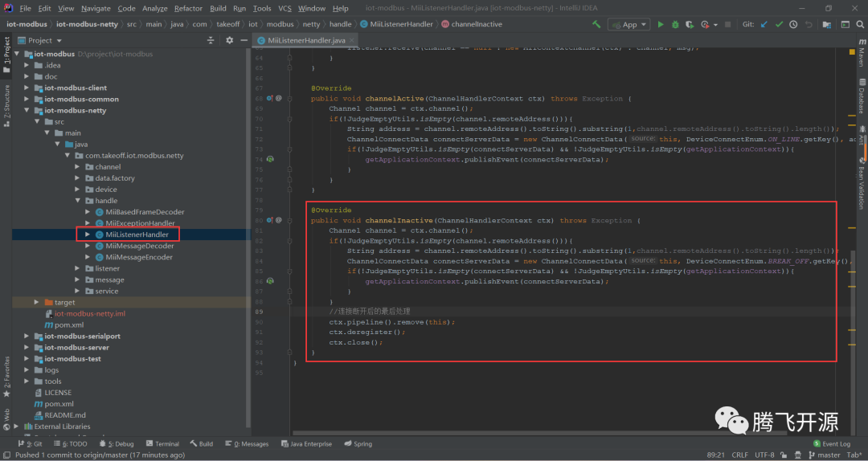Start debugging with the bug icon
Screen dimensions: 868x461
[674, 24]
